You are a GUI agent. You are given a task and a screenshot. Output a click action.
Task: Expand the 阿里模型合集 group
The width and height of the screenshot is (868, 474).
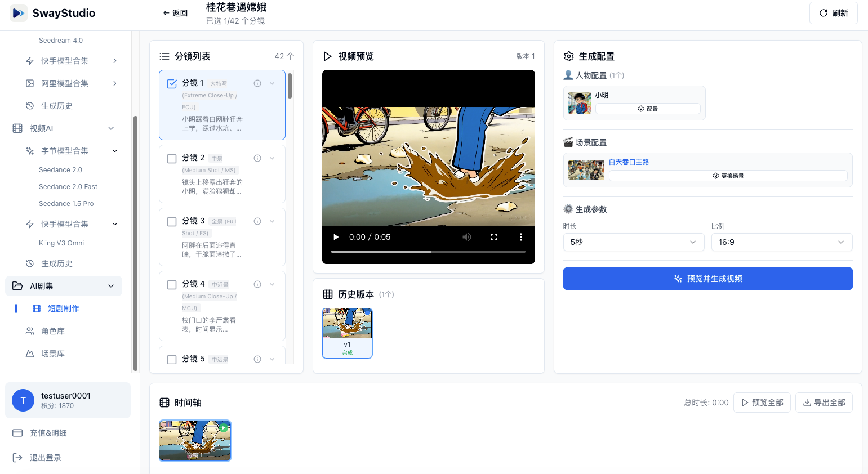tap(115, 83)
